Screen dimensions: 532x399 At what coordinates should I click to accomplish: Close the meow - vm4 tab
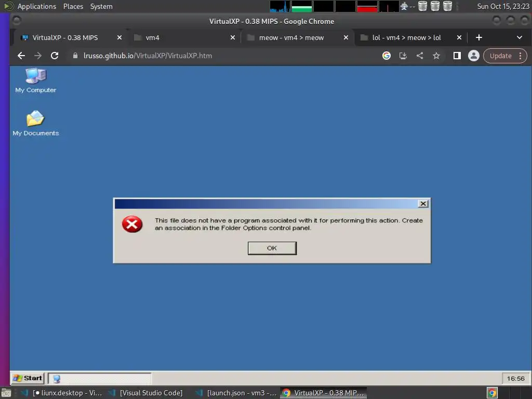coord(345,37)
